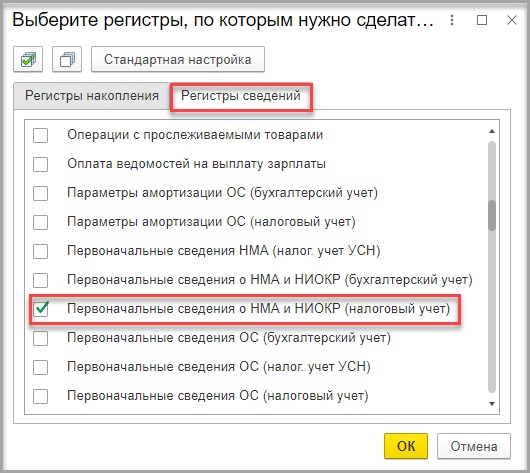Check Оплата ведомостей на выплату зарплаты
This screenshot has width=530, height=473.
pyautogui.click(x=40, y=164)
